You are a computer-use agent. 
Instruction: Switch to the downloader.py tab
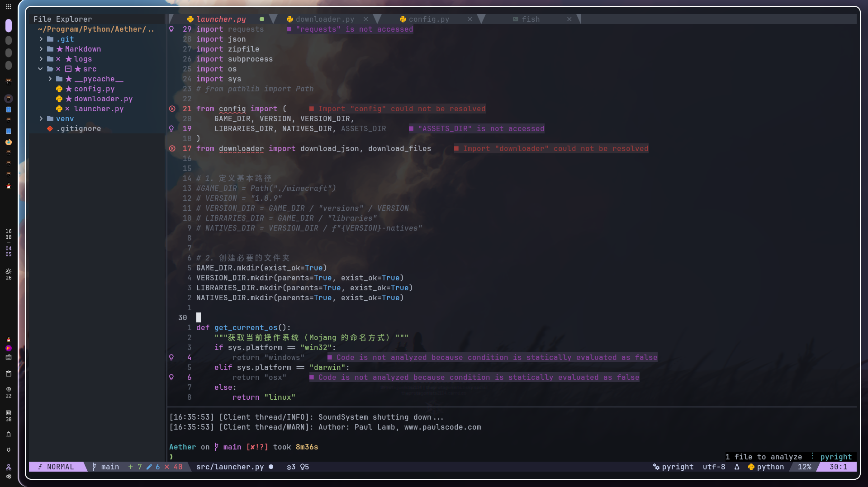tap(324, 19)
